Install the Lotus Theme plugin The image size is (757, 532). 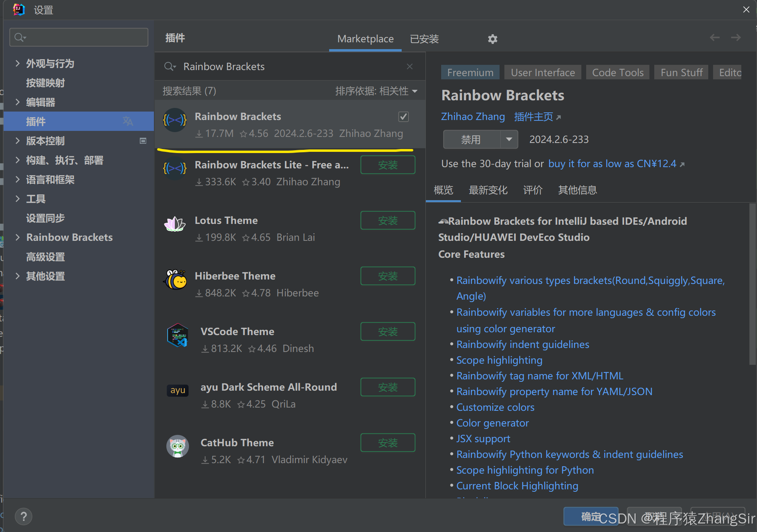pos(388,220)
